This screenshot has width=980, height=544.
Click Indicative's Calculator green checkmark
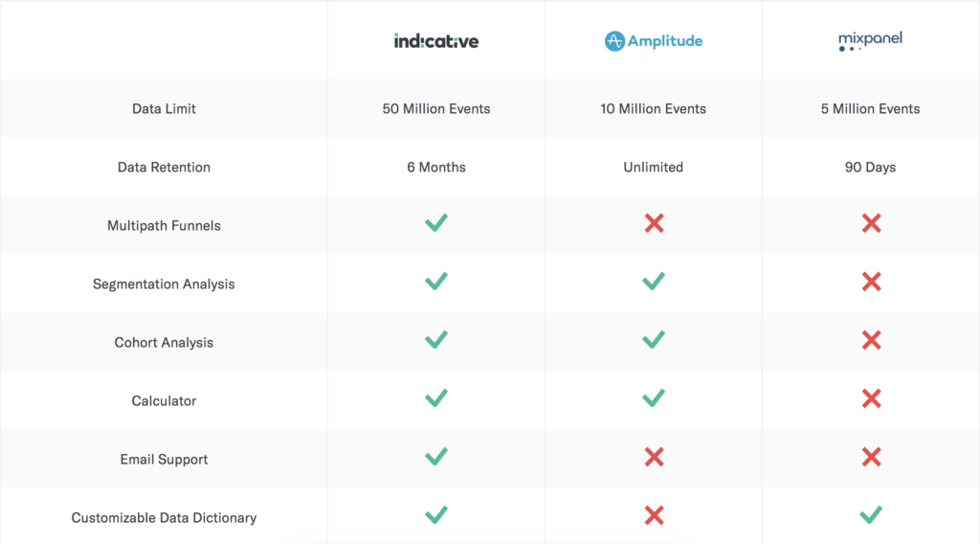coord(436,398)
